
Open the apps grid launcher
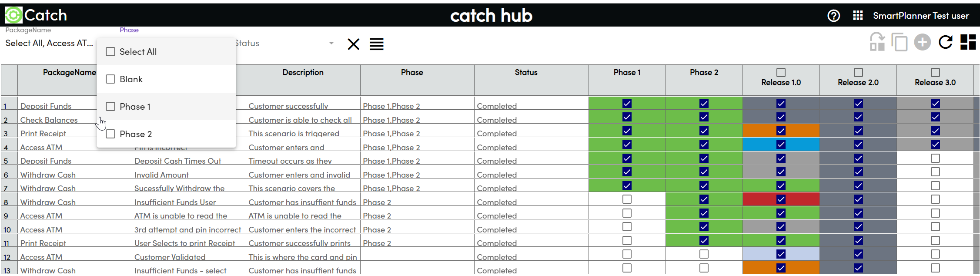pyautogui.click(x=857, y=16)
